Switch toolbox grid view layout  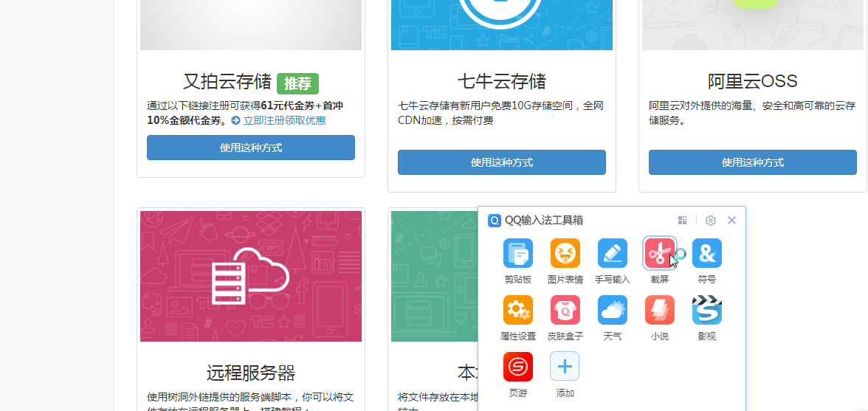coord(683,220)
